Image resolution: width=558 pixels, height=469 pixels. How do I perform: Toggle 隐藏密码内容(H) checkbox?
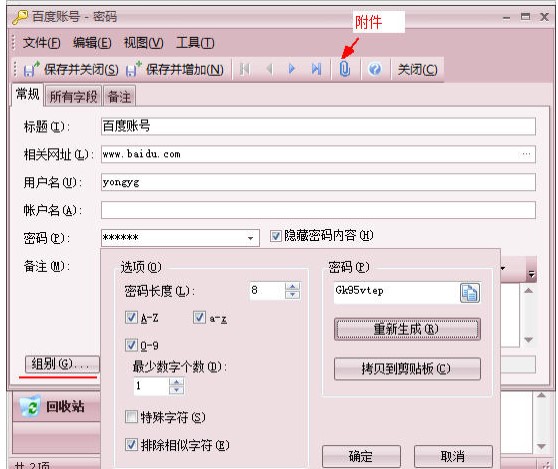[276, 236]
